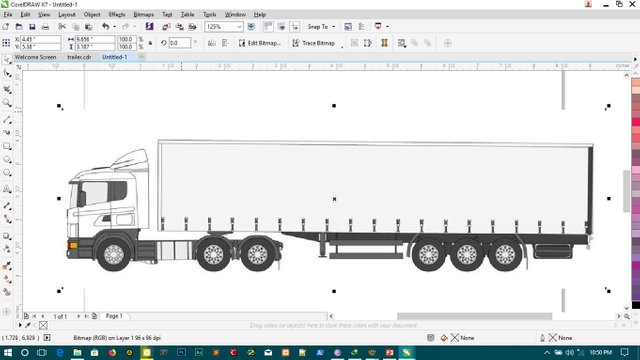Pick the black swatch in color palette
Viewport: 640px width, 360px height.
click(x=636, y=305)
